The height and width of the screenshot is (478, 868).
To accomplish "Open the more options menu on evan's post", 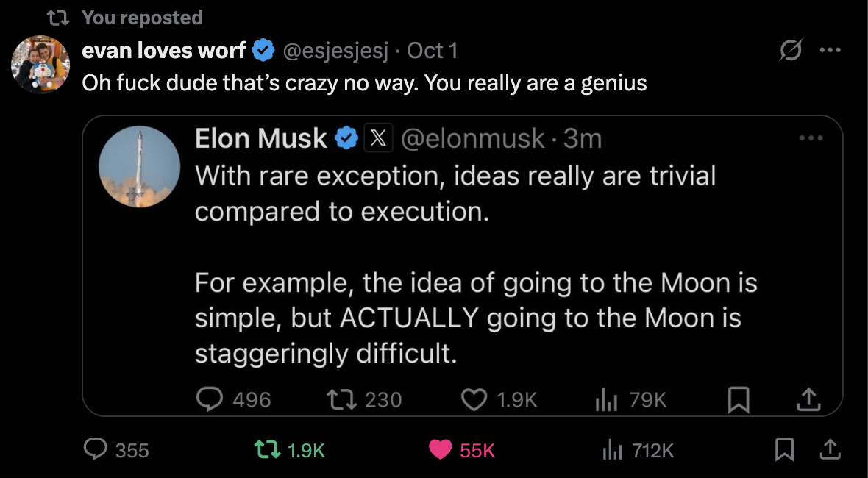I will 830,51.
